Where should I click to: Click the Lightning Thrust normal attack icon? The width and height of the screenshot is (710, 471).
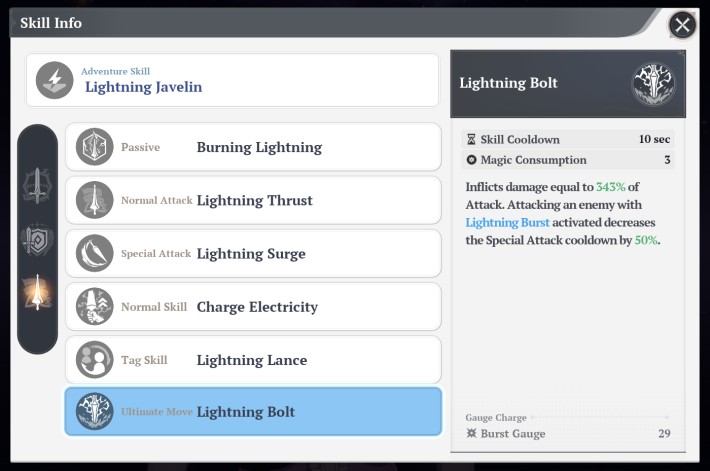(94, 200)
